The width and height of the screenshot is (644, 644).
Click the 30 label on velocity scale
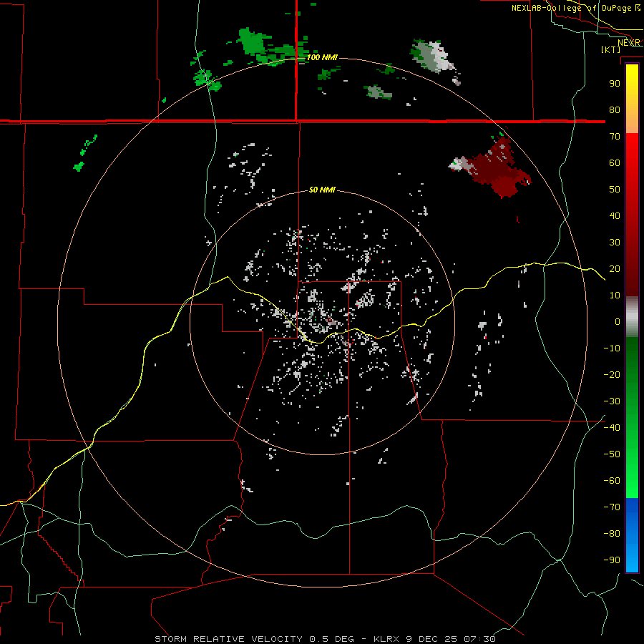pyautogui.click(x=615, y=243)
